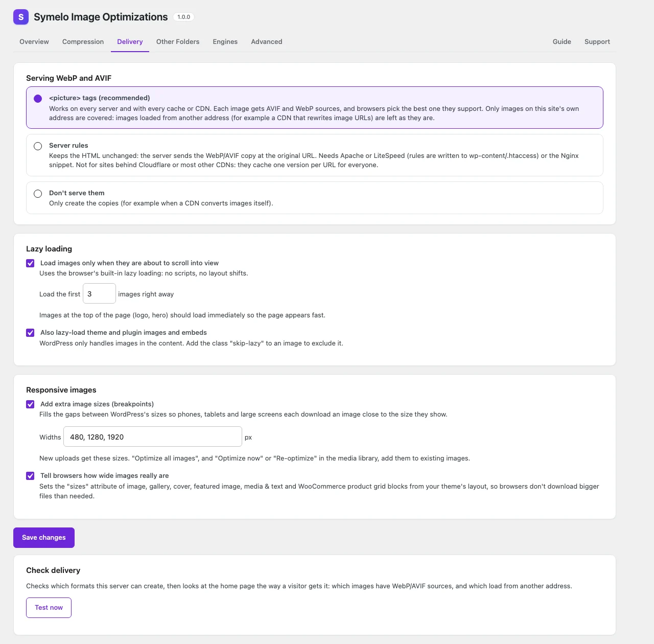Select the <picture> tags (recommended) radio button
The height and width of the screenshot is (644, 654).
(x=38, y=99)
